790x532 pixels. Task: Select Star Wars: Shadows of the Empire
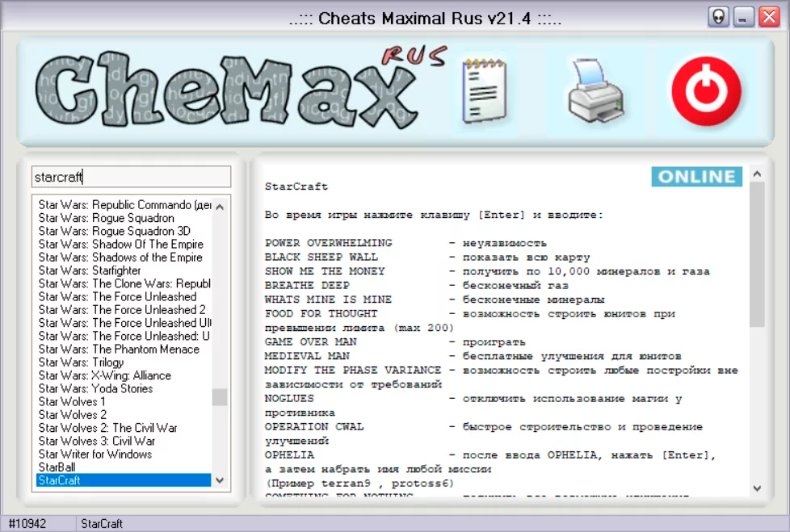click(124, 258)
